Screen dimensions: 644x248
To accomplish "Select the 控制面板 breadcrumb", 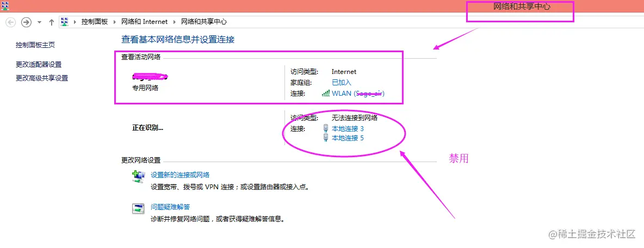I will click(x=95, y=22).
